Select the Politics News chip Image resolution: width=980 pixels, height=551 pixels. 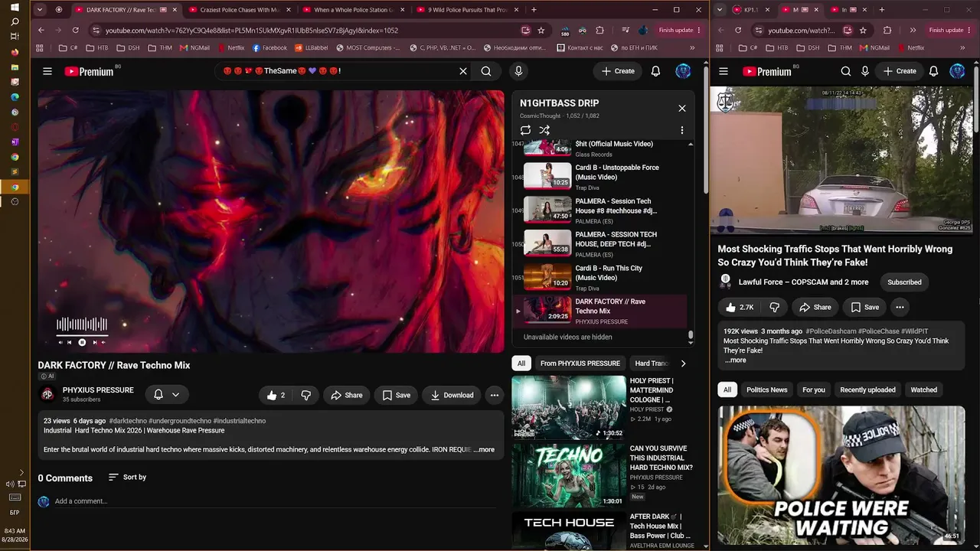coord(766,390)
